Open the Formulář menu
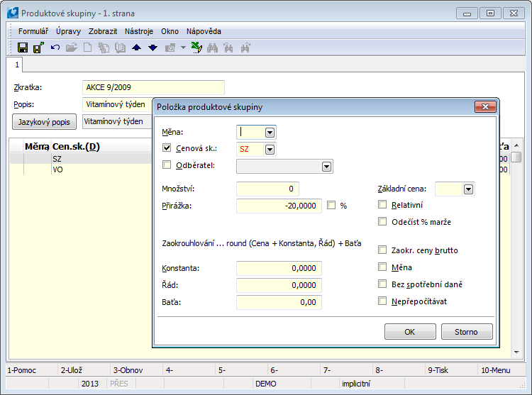This screenshot has width=532, height=395. click(33, 31)
